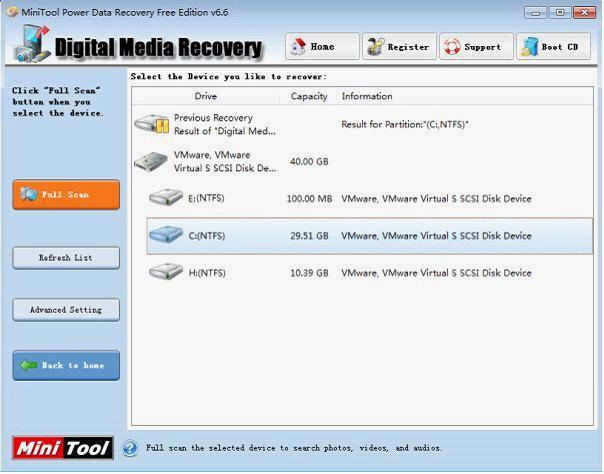Click the Home house icon
Screen dimensions: 604x474
click(298, 47)
